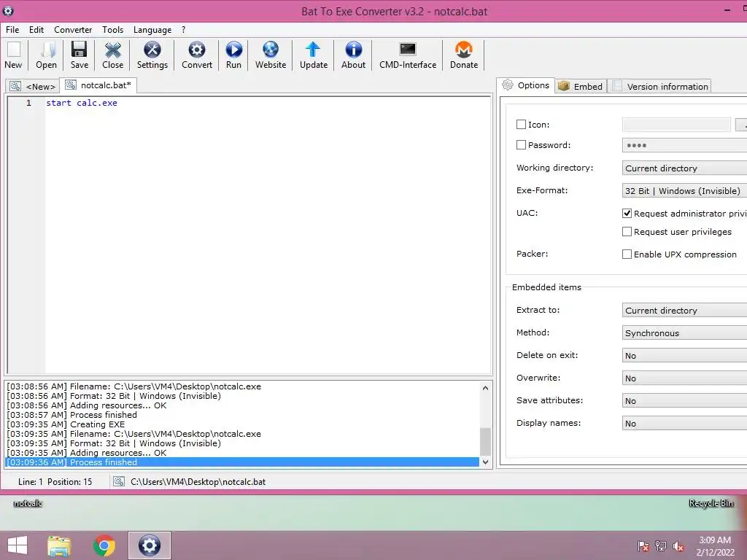Image resolution: width=747 pixels, height=560 pixels.
Task: Check Request user privileges
Action: click(x=627, y=231)
